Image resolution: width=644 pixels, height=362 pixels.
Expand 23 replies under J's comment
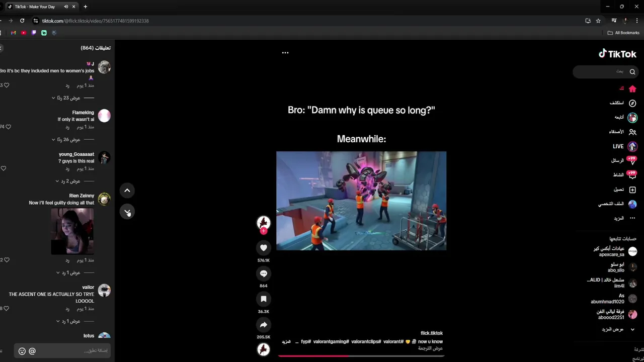66,98
